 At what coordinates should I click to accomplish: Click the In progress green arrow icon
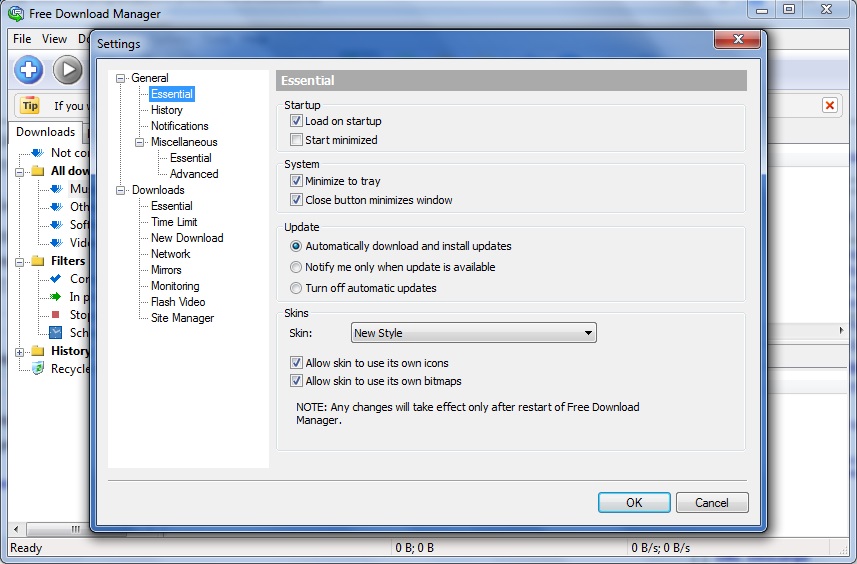(x=56, y=297)
